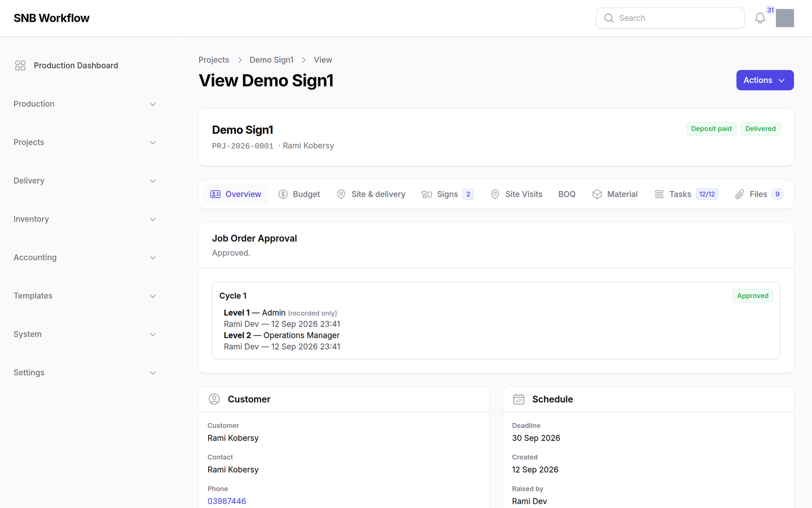Select the Budget tab label
This screenshot has height=508, width=812.
(307, 194)
